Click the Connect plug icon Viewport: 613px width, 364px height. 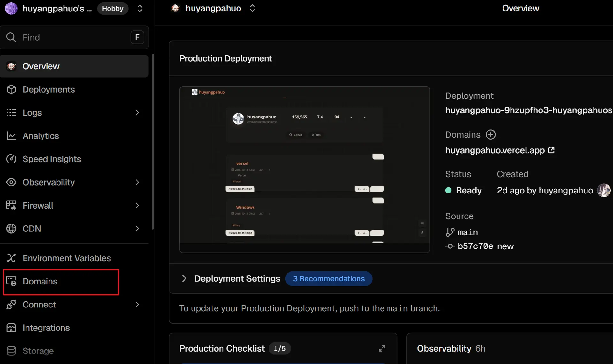click(x=11, y=305)
